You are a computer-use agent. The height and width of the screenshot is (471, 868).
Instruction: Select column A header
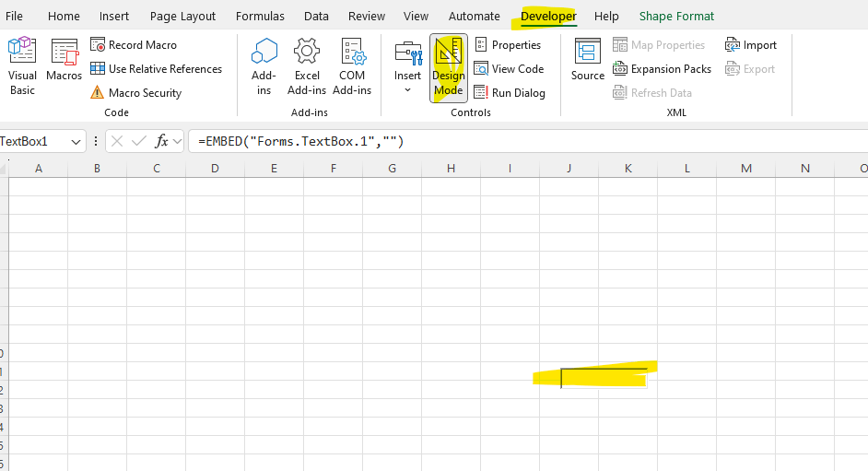tap(38, 169)
